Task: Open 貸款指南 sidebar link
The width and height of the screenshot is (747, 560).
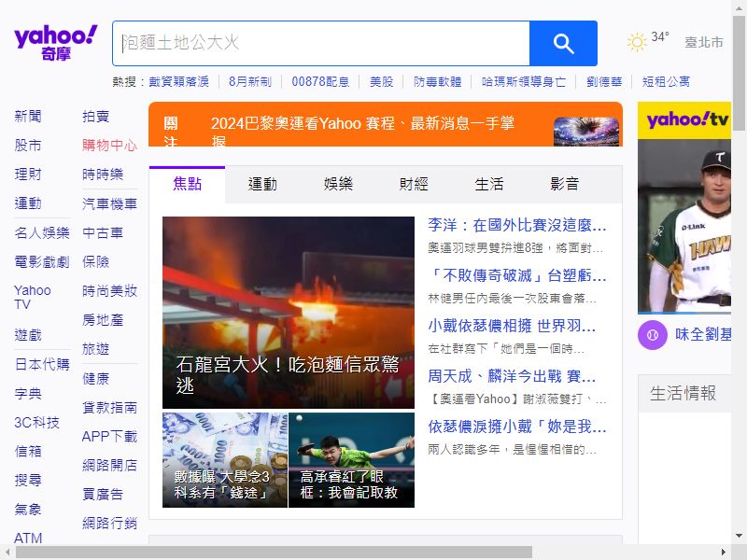Action: point(109,408)
